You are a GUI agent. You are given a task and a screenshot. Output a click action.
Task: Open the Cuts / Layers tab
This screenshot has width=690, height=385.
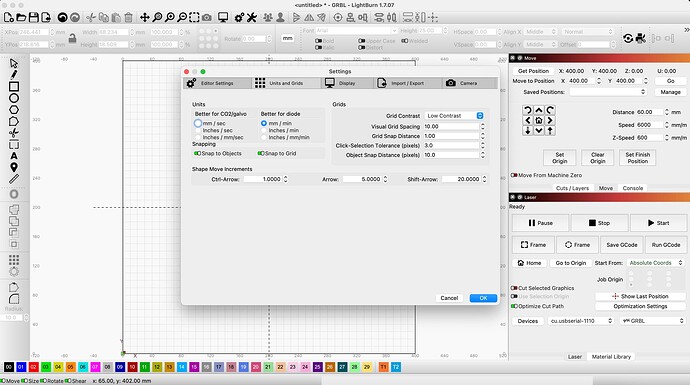572,188
